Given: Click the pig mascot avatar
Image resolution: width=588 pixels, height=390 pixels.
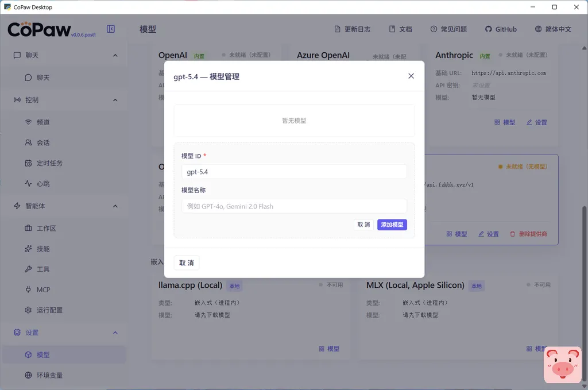Looking at the screenshot, I should (x=563, y=365).
